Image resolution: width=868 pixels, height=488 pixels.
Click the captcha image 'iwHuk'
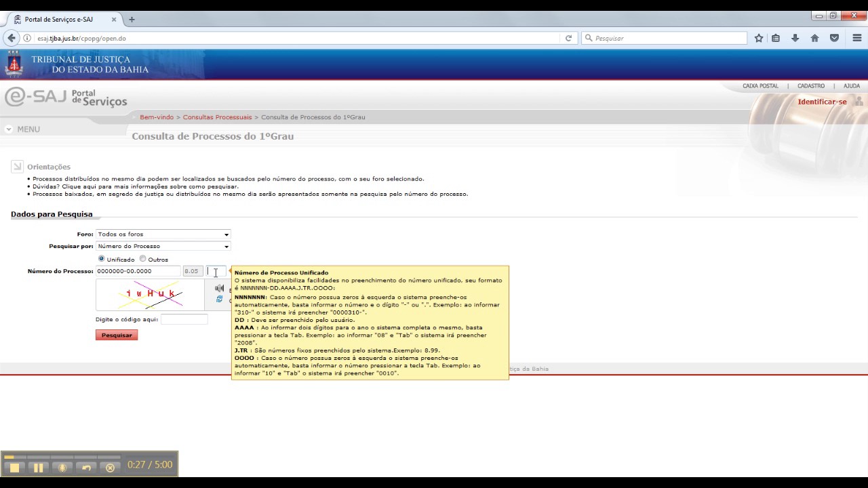pos(150,295)
